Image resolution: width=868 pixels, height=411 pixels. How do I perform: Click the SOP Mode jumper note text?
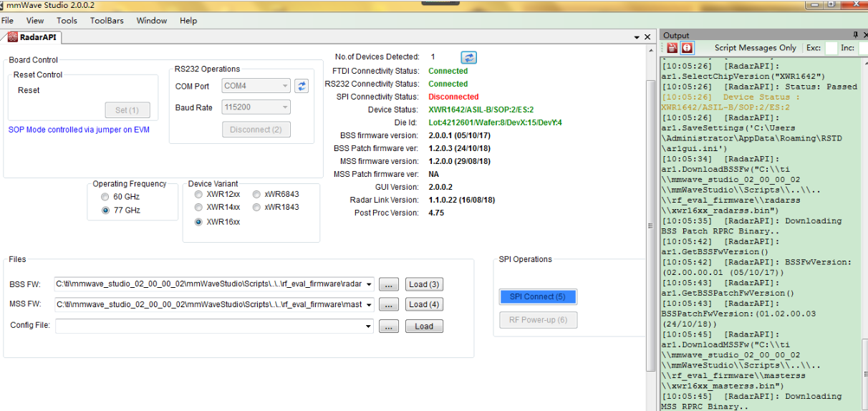(79, 130)
